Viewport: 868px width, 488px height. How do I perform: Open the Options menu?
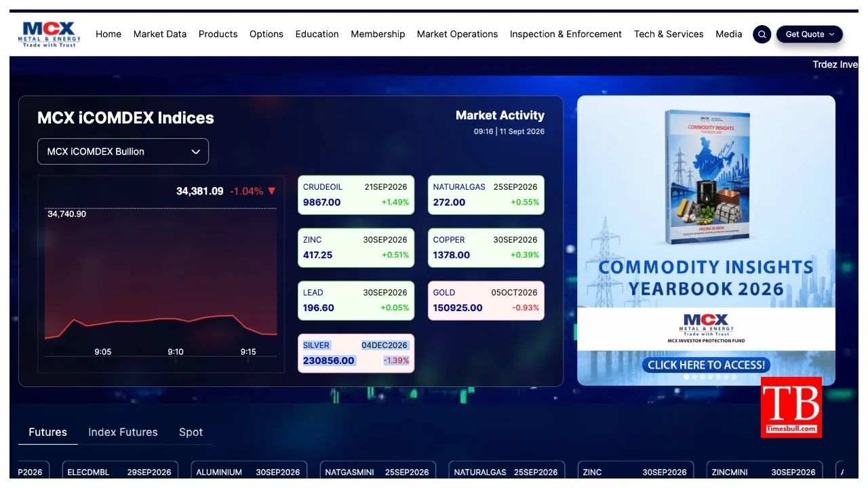(x=267, y=34)
